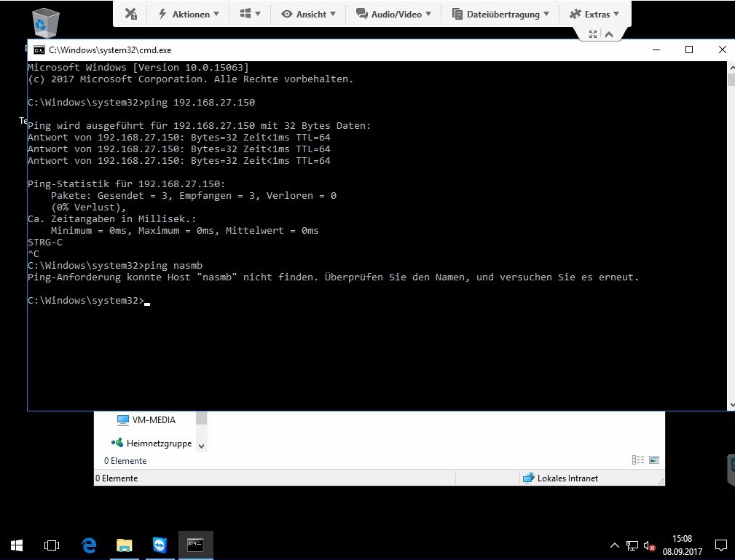The height and width of the screenshot is (560, 735).
Task: Open the Audio/Video menu
Action: (x=393, y=14)
